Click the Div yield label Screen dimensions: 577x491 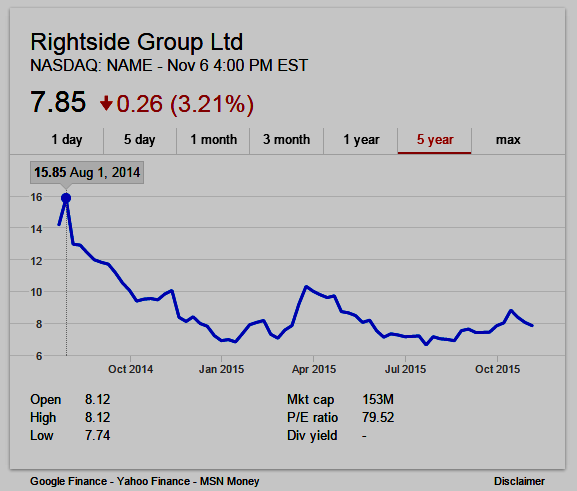click(312, 436)
